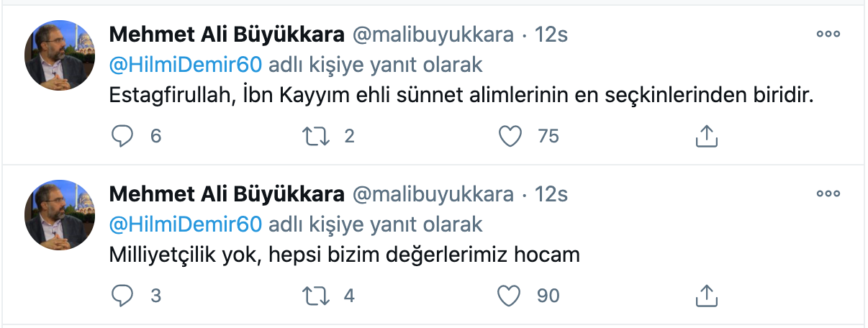This screenshot has width=868, height=328.
Task: Reply to the Milliyetçilik yok tweet
Action: (x=124, y=296)
